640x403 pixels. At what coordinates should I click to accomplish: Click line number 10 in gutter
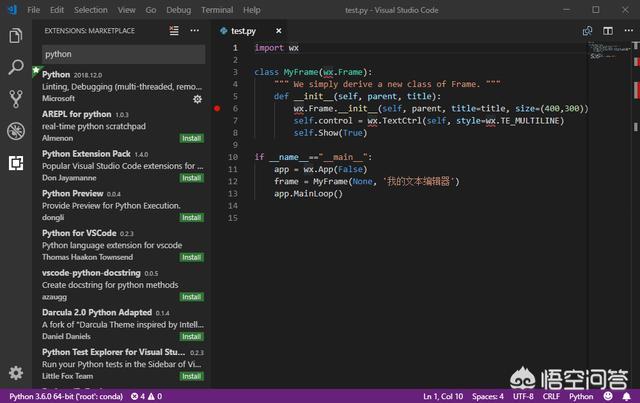point(233,157)
